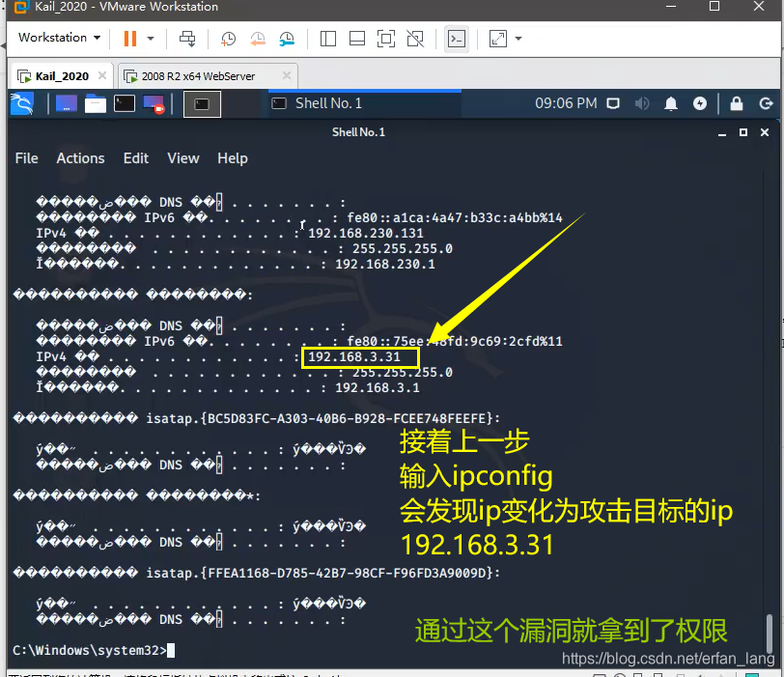Click the IPv6 address ending 2cfd%11
Viewport: 784px width, 677px height.
455,342
